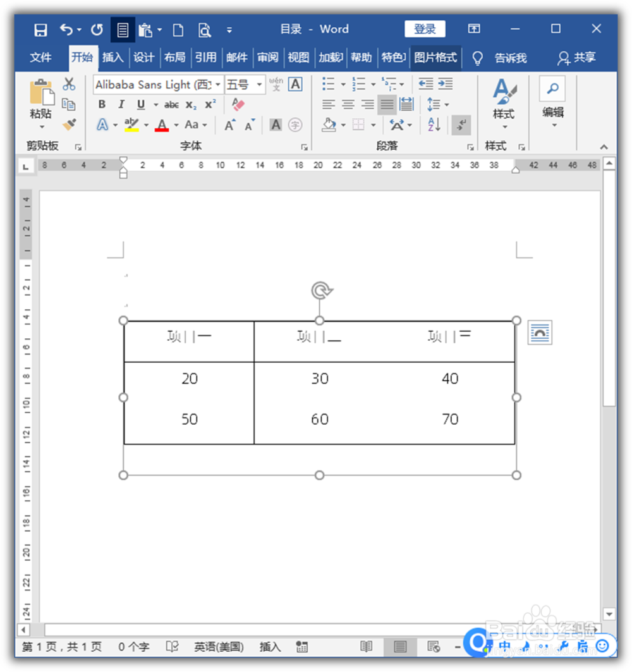632x672 pixels.
Task: Switch to the 设计 Design tab
Action: [144, 58]
